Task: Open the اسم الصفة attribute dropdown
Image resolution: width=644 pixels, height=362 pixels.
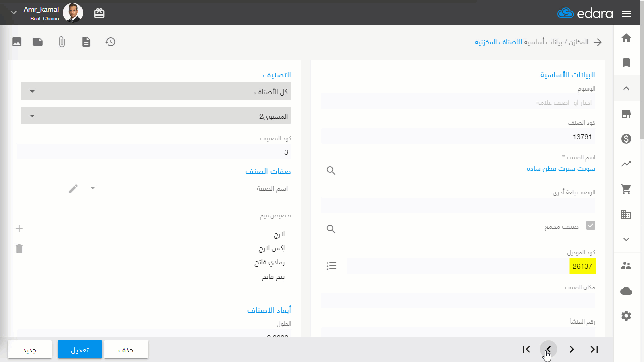Action: click(x=187, y=188)
